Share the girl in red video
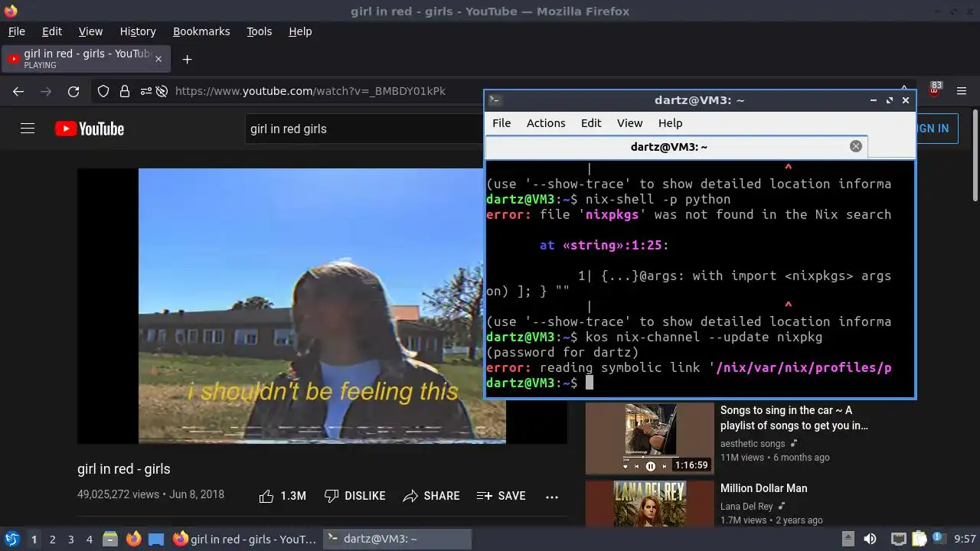This screenshot has height=551, width=980. point(431,496)
